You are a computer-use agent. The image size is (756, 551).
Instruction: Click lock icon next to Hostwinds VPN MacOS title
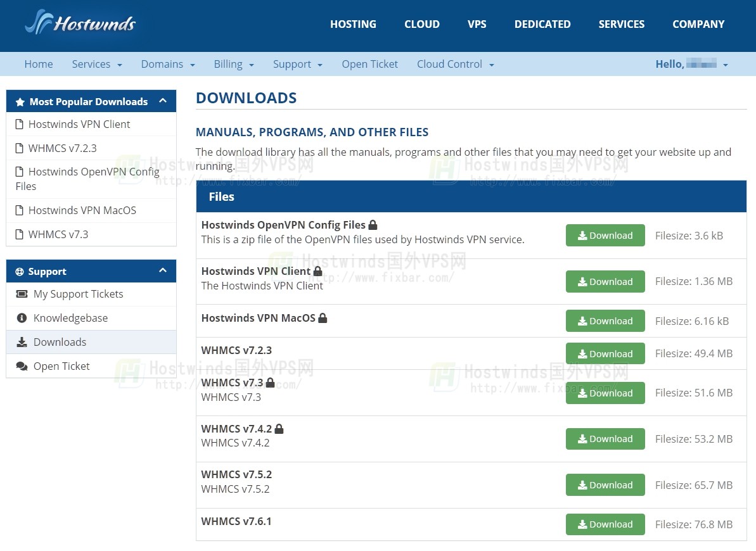pos(323,318)
